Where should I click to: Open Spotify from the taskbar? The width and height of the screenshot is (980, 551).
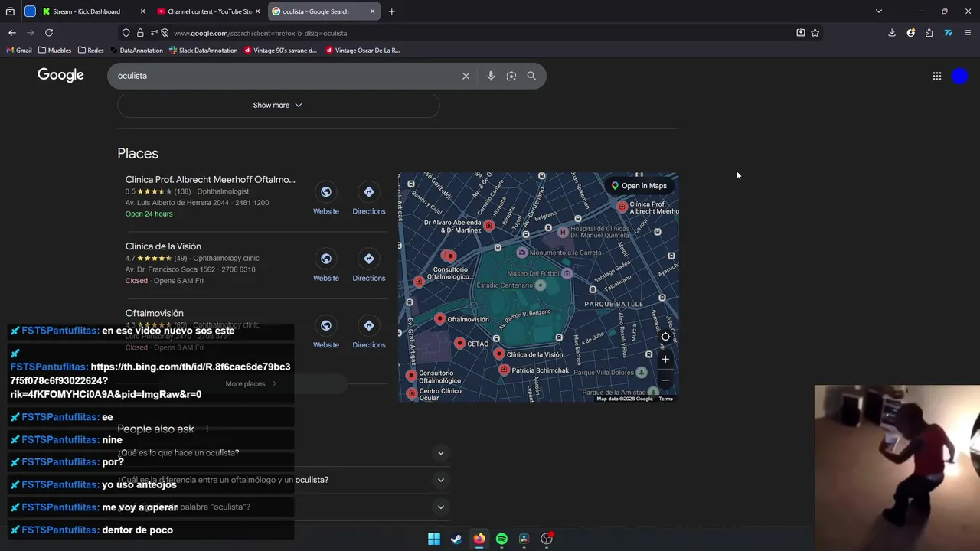pyautogui.click(x=501, y=539)
